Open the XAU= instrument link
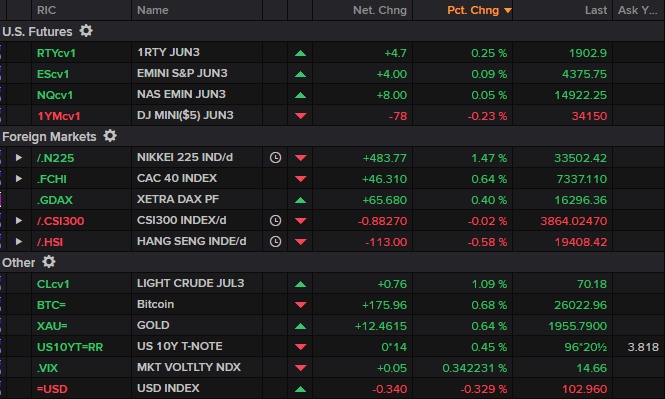665x399 pixels. tap(52, 326)
